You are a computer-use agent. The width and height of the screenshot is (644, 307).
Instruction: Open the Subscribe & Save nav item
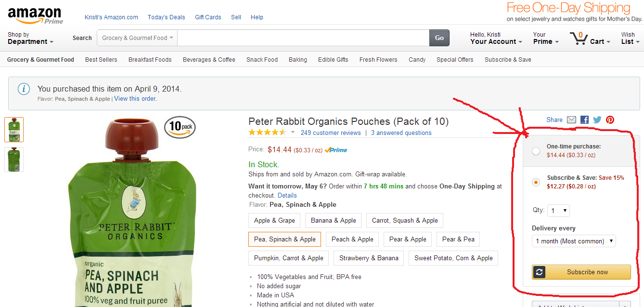pyautogui.click(x=508, y=60)
